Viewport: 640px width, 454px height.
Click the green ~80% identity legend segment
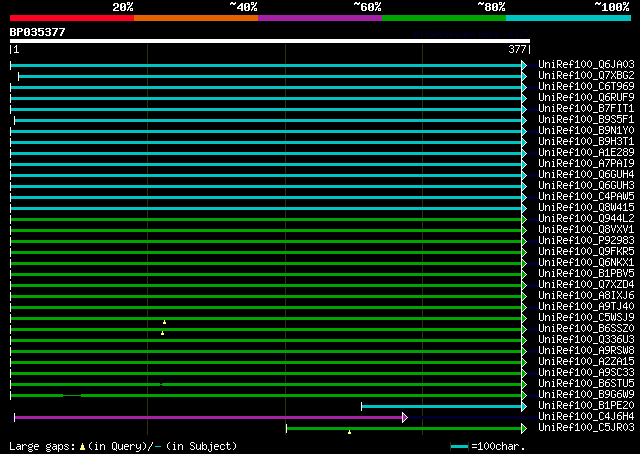point(444,18)
